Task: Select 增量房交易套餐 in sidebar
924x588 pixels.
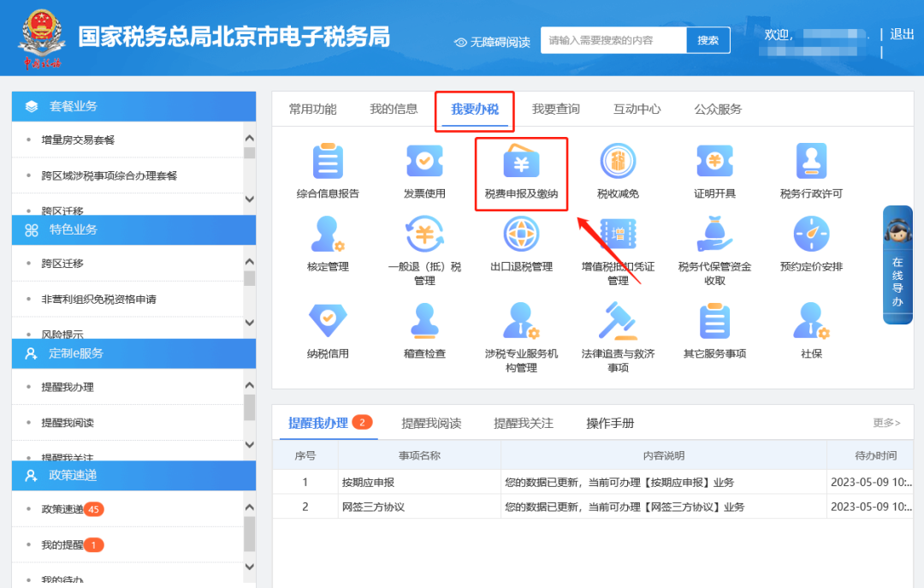Action: [78, 140]
